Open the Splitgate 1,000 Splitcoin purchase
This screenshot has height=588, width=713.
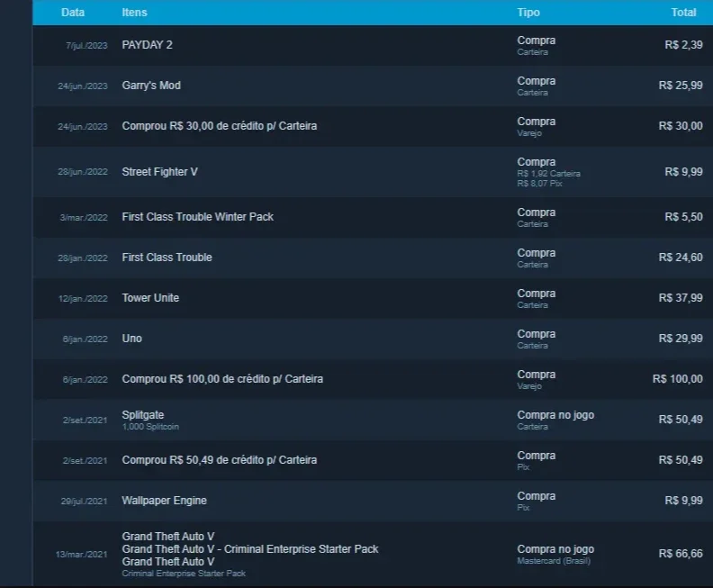(x=373, y=420)
